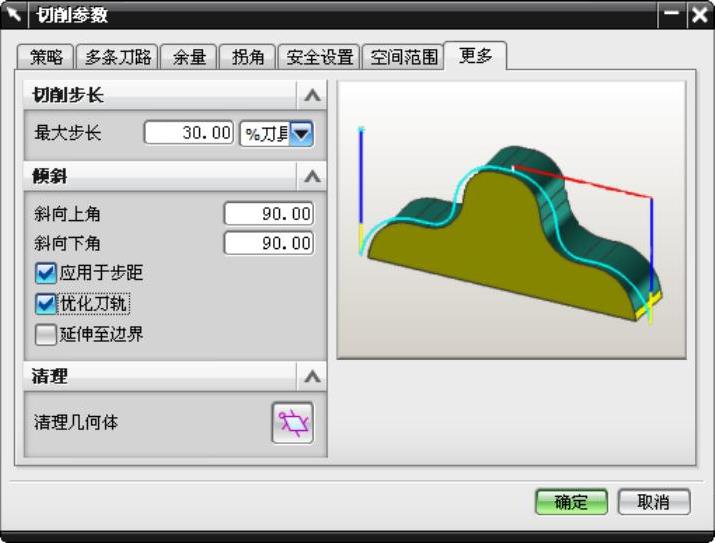Screen dimensions: 715x543
Task: Go to the 拐角 tab
Action: click(248, 57)
